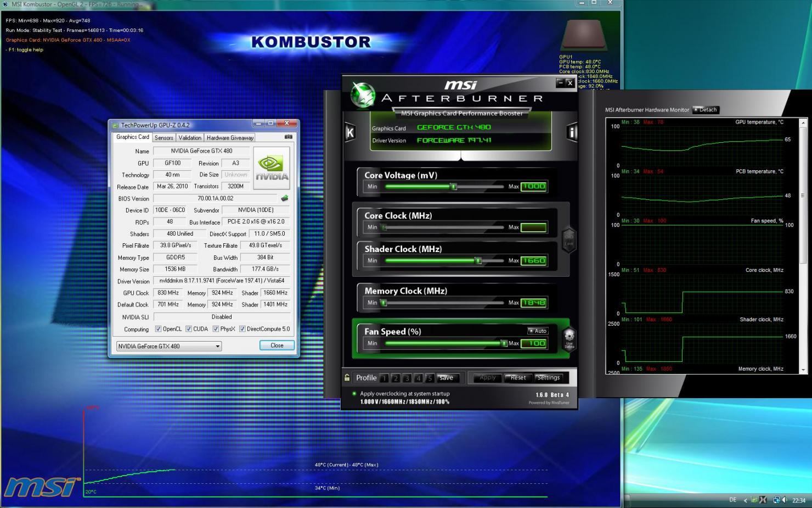Toggle OpenCL checkbox in GPU-Z
The height and width of the screenshot is (508, 812).
[x=158, y=329]
